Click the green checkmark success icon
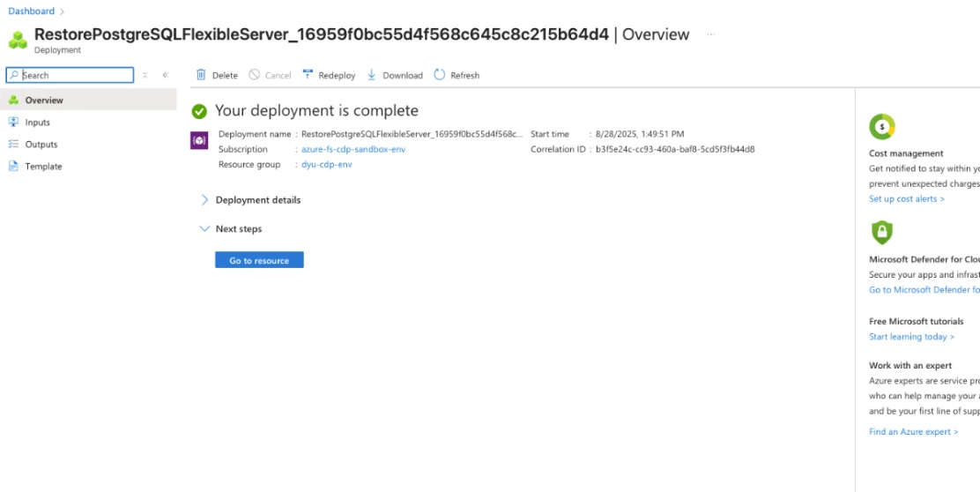The height and width of the screenshot is (492, 980). click(199, 111)
